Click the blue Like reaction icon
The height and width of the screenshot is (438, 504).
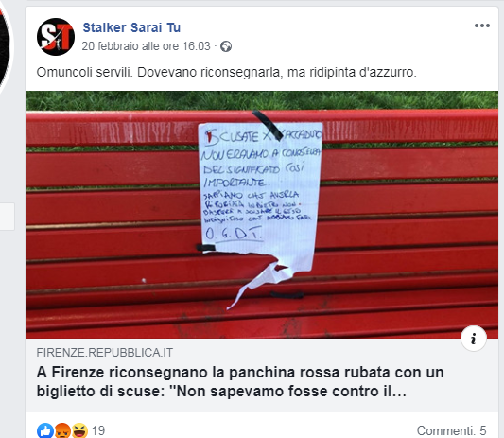[45, 430]
